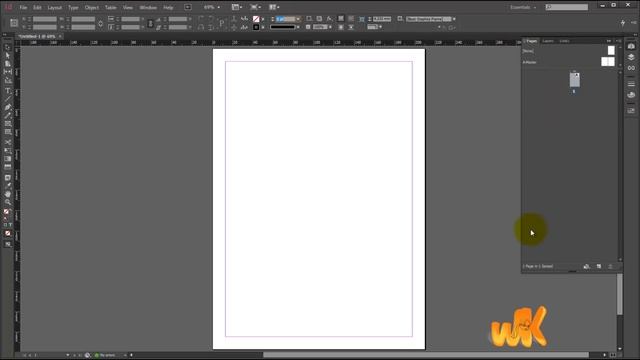Select the Hand tool
The width and height of the screenshot is (640, 360).
[x=8, y=194]
